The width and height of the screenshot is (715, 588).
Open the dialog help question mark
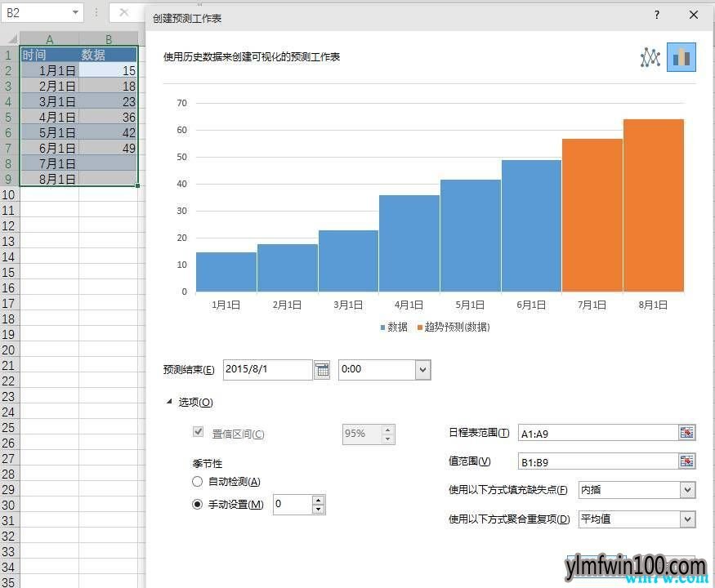657,15
